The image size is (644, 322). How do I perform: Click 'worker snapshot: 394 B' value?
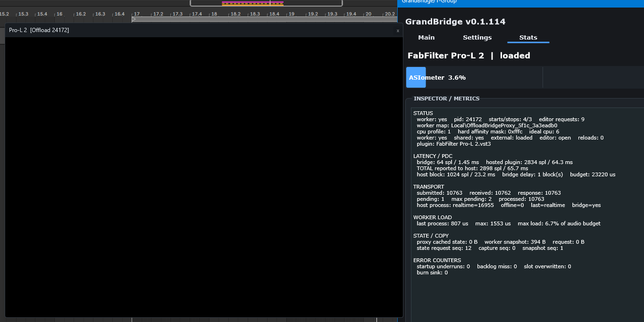[x=515, y=242]
